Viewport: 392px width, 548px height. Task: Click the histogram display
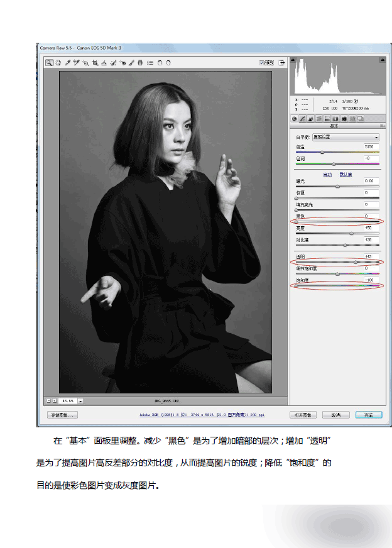[x=338, y=76]
